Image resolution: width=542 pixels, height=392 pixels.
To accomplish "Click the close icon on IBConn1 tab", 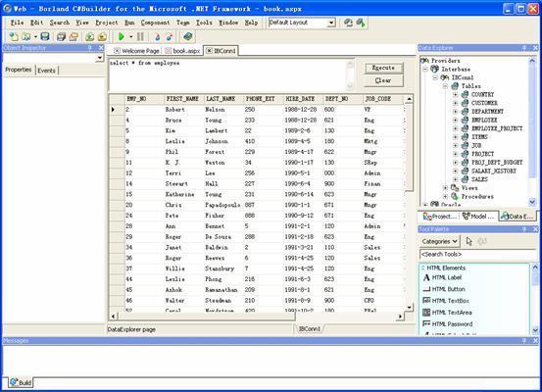I will tap(209, 51).
